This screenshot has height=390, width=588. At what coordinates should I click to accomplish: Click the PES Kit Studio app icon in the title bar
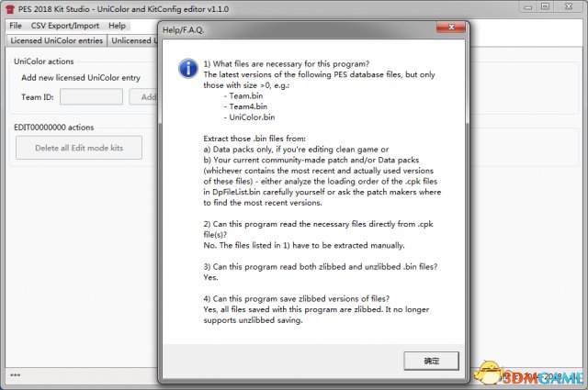pyautogui.click(x=10, y=9)
